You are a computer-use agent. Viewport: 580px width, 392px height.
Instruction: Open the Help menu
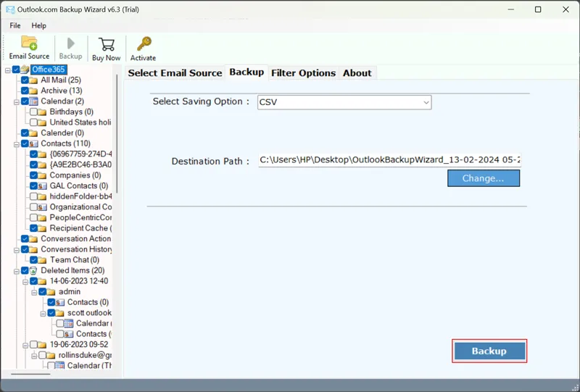(38, 25)
